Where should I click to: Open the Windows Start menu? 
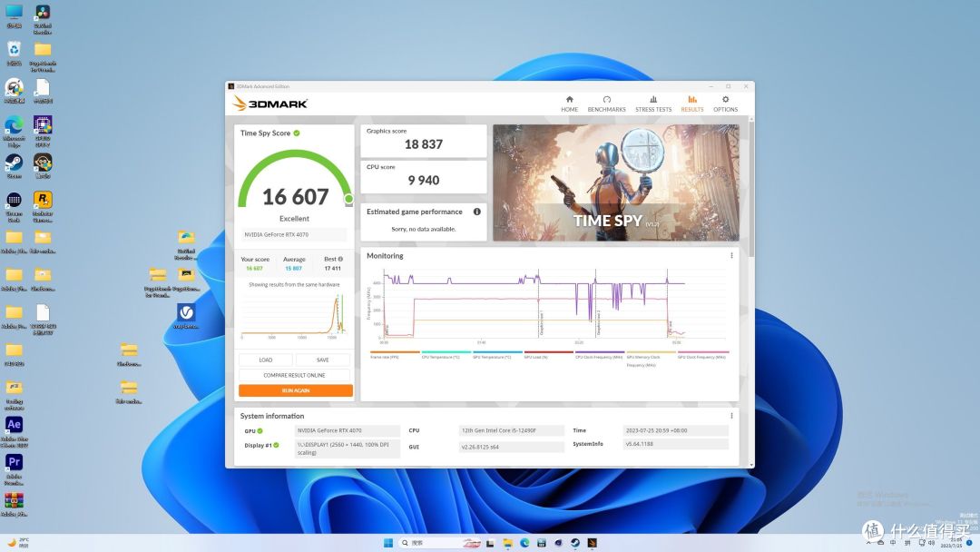point(388,543)
